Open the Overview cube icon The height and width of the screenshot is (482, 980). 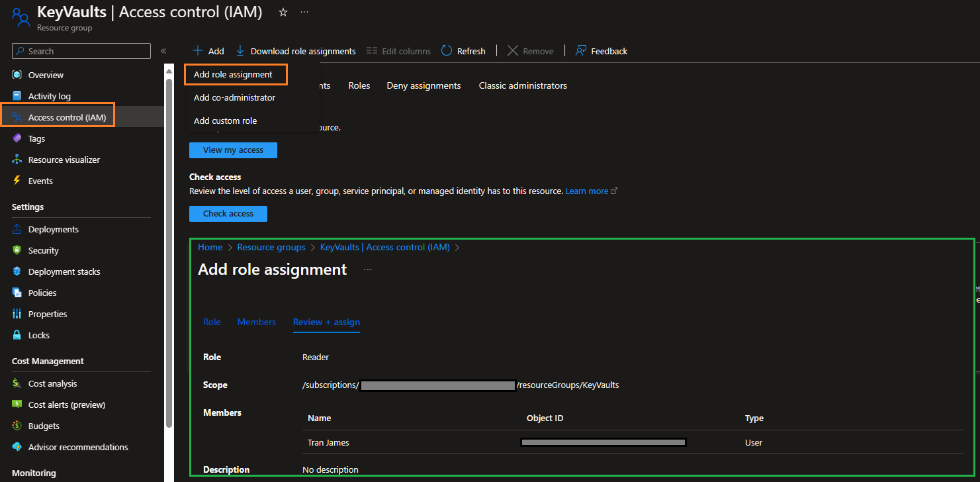point(17,75)
